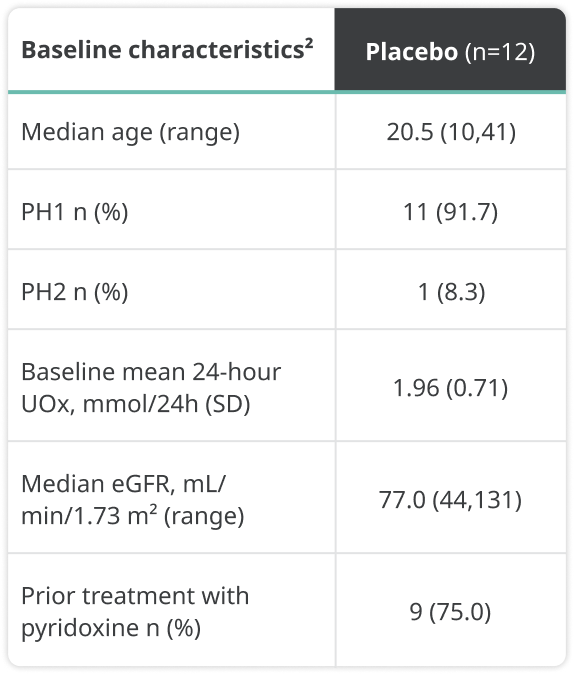Select the Baseline mean 24-hour UOx label
Viewport: 574px width, 675px height.
pyautogui.click(x=151, y=387)
